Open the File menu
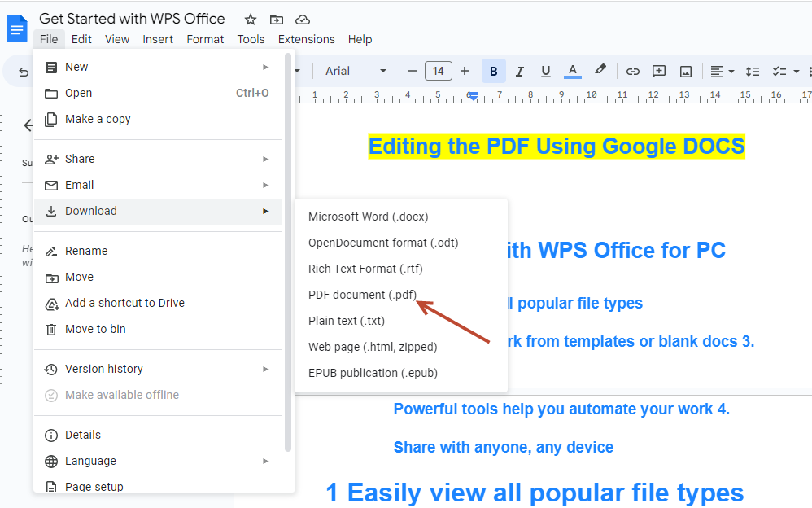This screenshot has width=812, height=508. pos(49,39)
